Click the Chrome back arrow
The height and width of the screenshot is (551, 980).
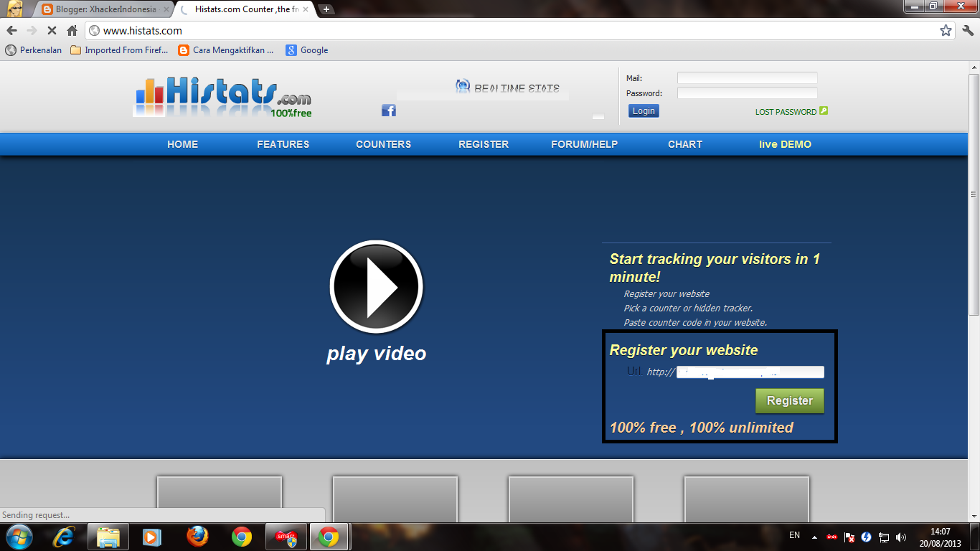pyautogui.click(x=11, y=31)
